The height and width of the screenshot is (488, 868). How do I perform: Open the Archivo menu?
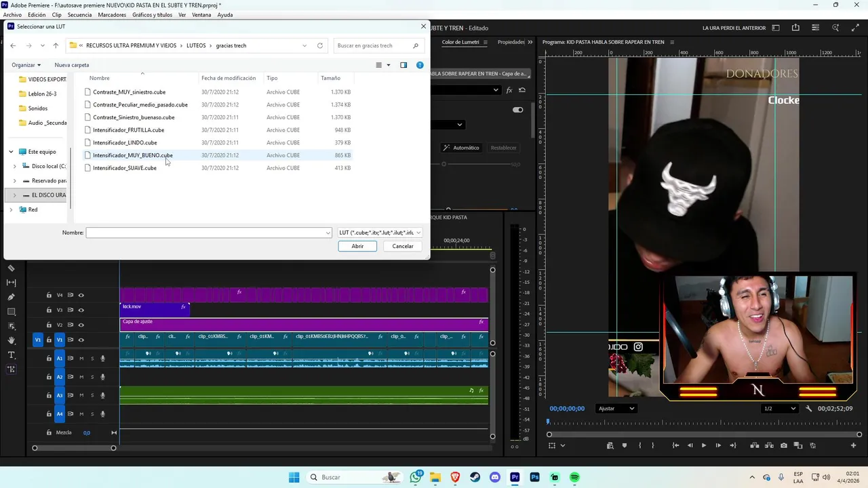click(12, 15)
